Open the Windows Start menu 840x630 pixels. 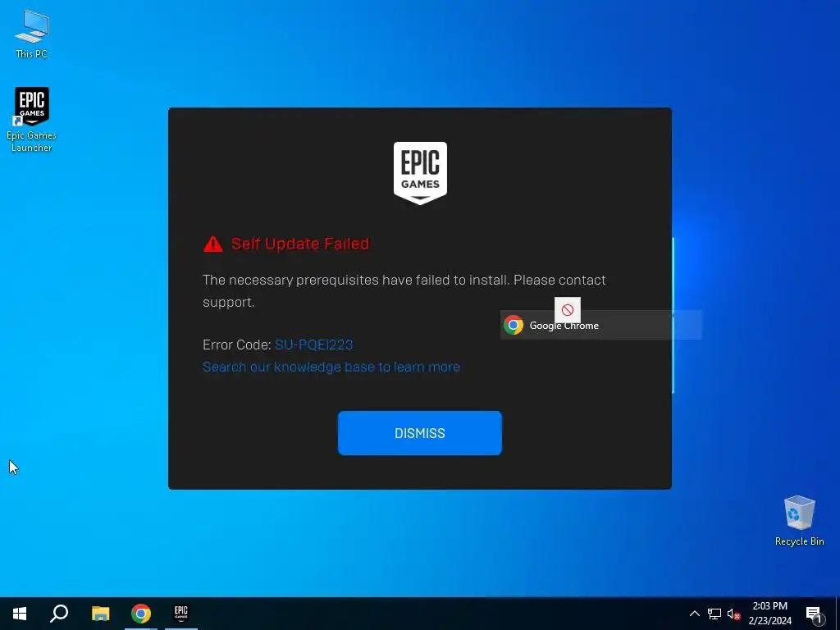(20, 614)
